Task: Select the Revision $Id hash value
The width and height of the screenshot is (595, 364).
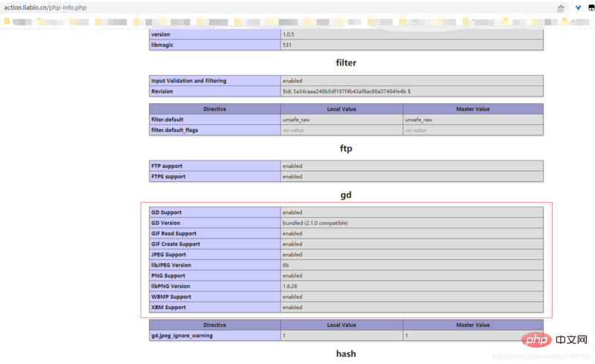Action: (346, 91)
